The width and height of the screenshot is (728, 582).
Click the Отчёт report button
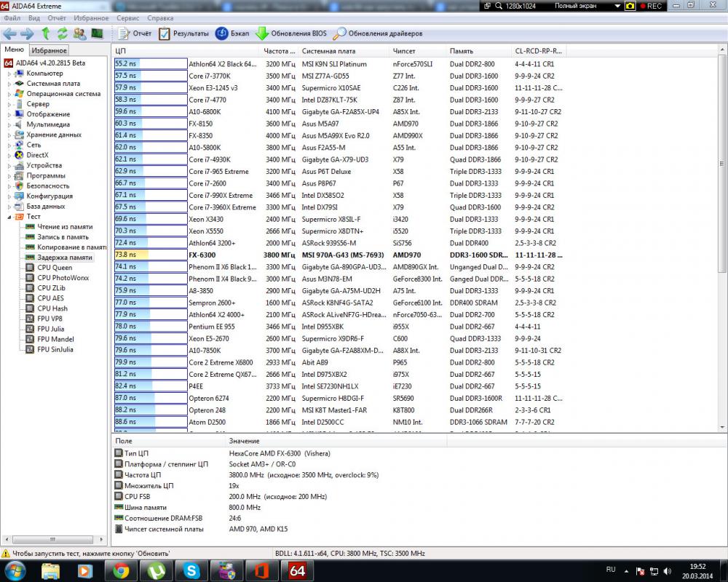coord(135,33)
